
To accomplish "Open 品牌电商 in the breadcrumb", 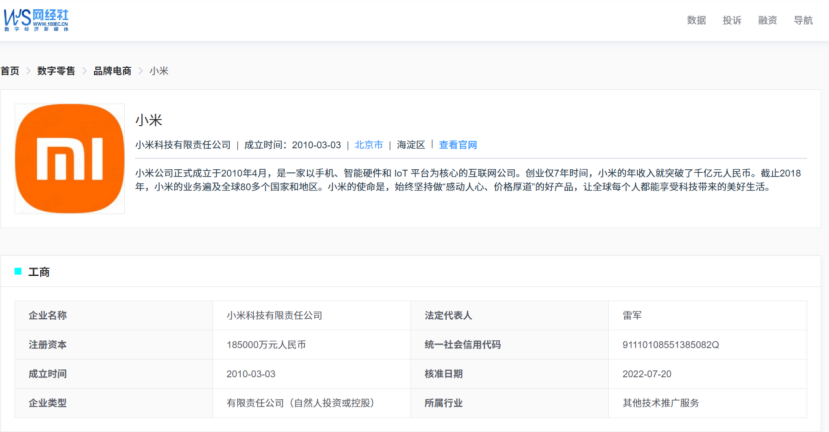I will (x=112, y=71).
